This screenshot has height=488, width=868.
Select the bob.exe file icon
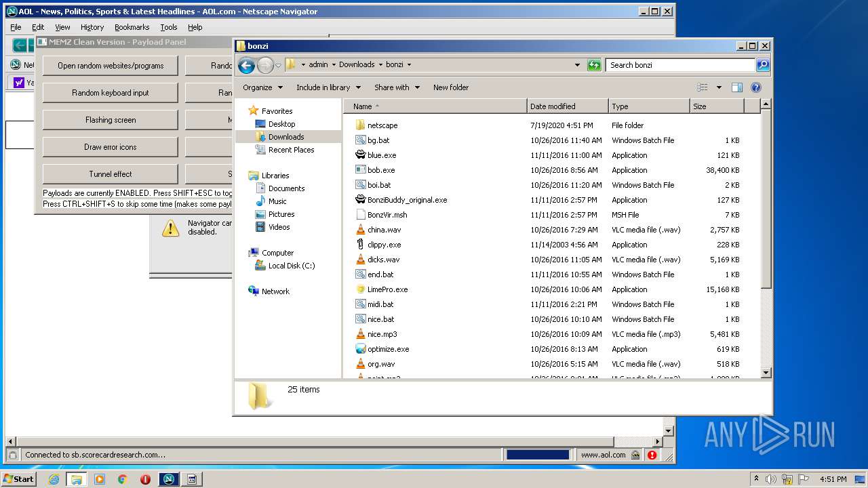click(361, 170)
